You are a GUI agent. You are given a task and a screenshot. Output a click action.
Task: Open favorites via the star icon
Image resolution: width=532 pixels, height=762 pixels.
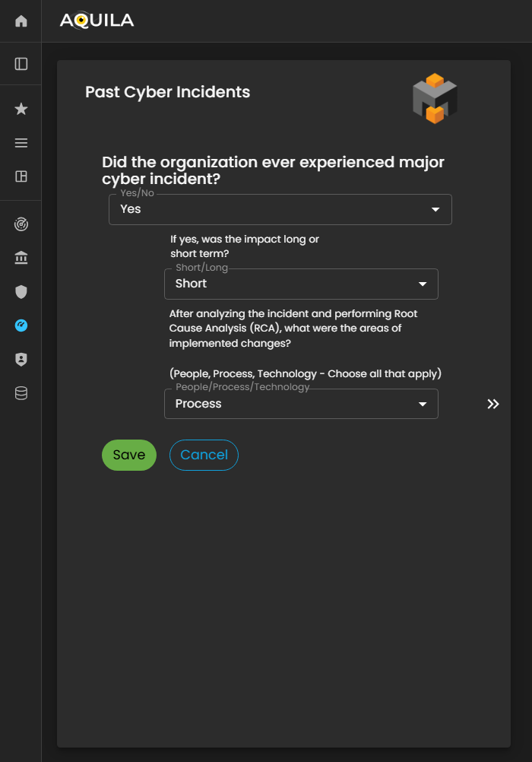pyautogui.click(x=21, y=110)
